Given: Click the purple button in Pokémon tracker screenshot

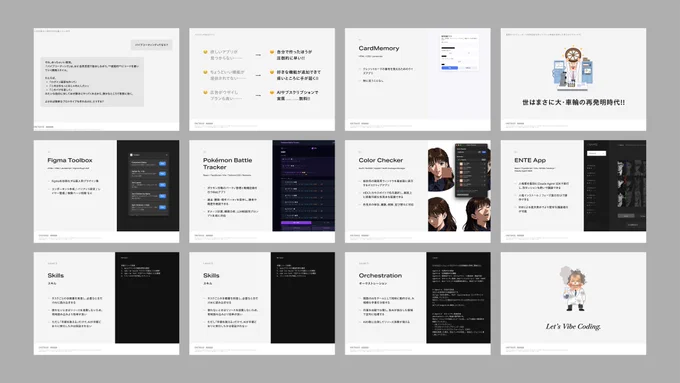Looking at the screenshot, I should 296,223.
